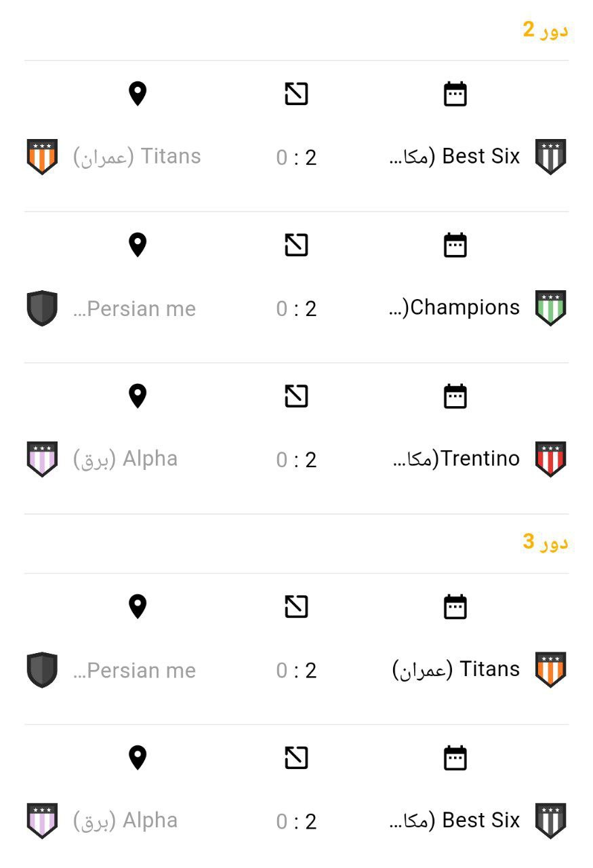
Task: Open the calendar icon for Champions vs Persian me
Action: 455,245
